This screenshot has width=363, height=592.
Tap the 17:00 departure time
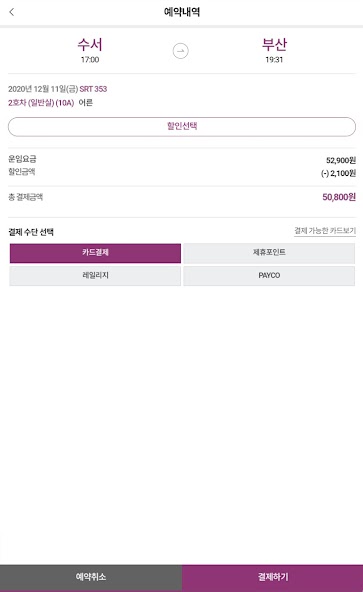coord(90,60)
